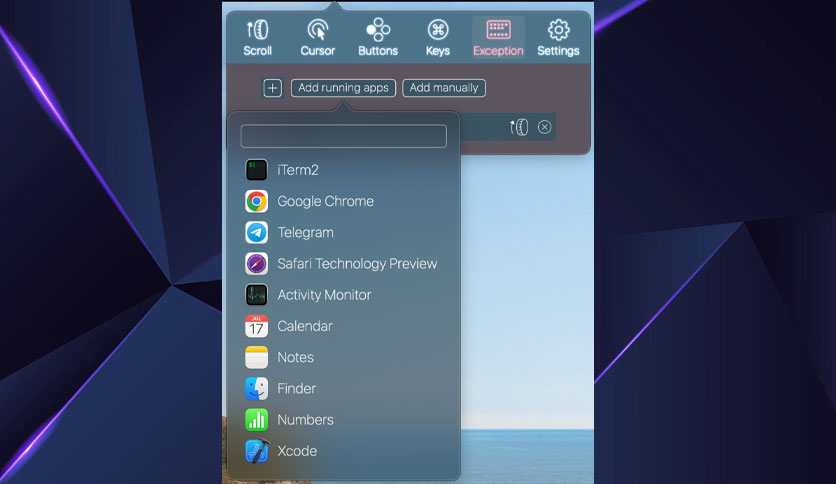Click the scroll icon in exception row
Viewport: 836px width, 484px height.
[519, 127]
